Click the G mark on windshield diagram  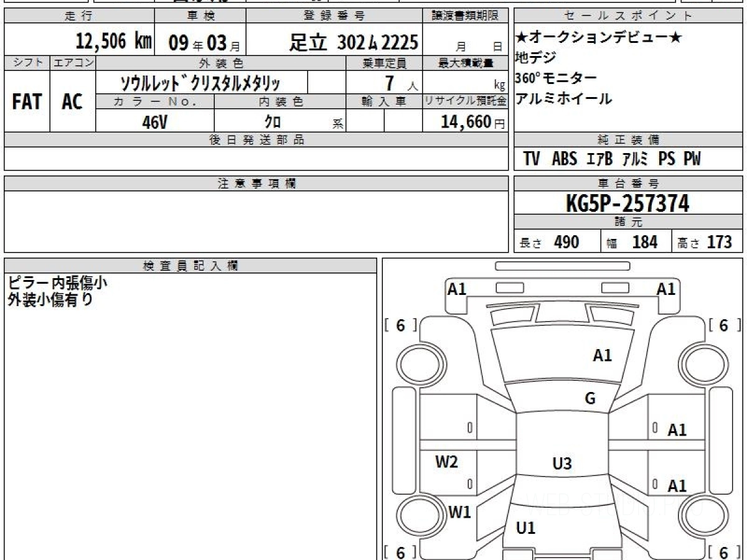click(590, 399)
